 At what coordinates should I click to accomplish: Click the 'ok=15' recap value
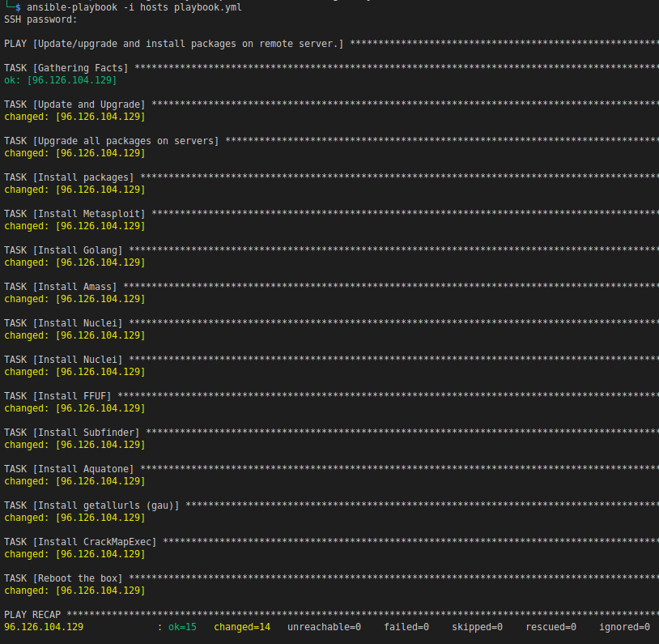point(182,627)
